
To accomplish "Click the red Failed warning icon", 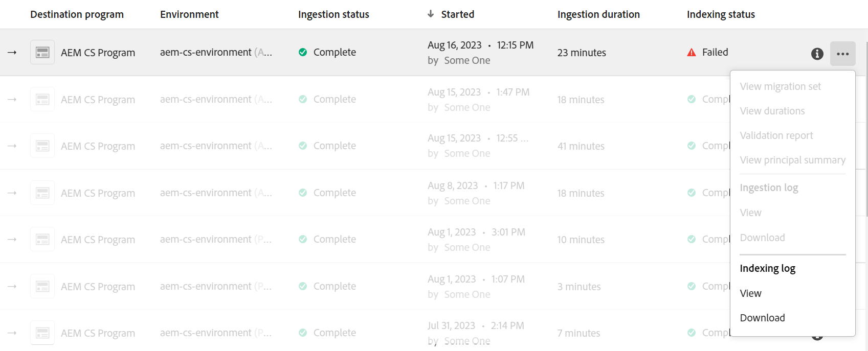I will 692,52.
